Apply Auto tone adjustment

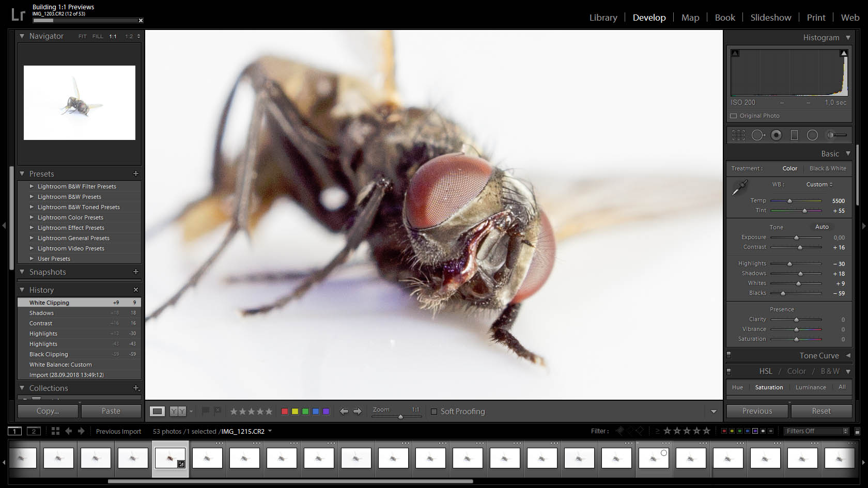pos(822,227)
